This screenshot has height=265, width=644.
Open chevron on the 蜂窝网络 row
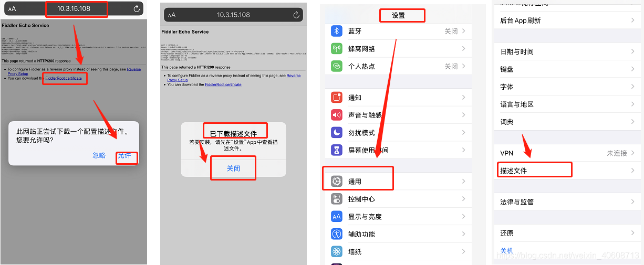(x=464, y=49)
